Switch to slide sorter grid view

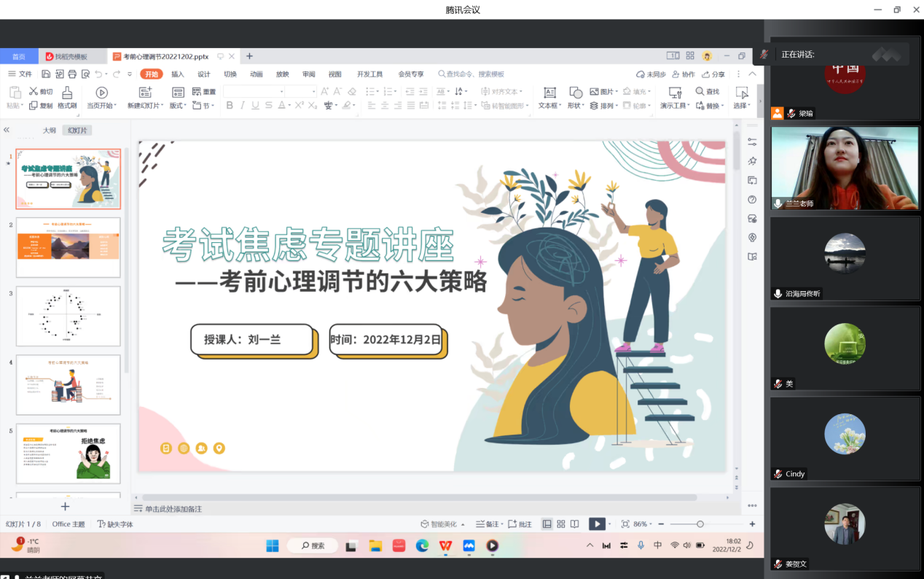tap(561, 524)
